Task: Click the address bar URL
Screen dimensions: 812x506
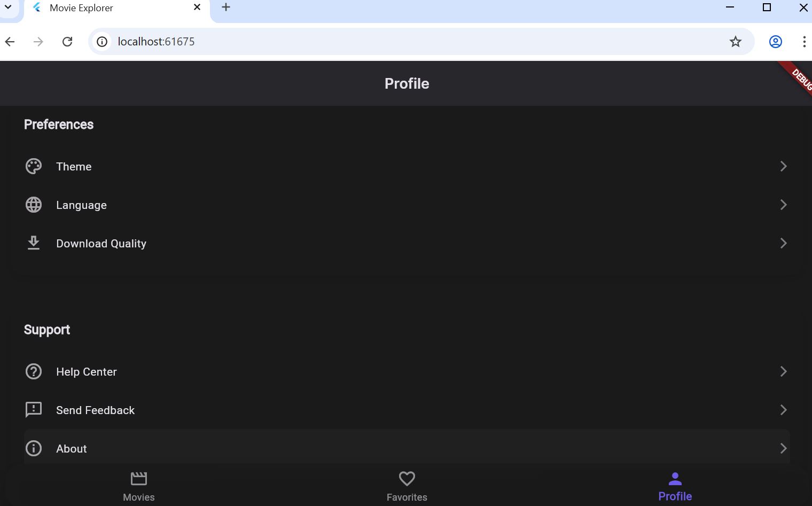Action: (x=156, y=41)
